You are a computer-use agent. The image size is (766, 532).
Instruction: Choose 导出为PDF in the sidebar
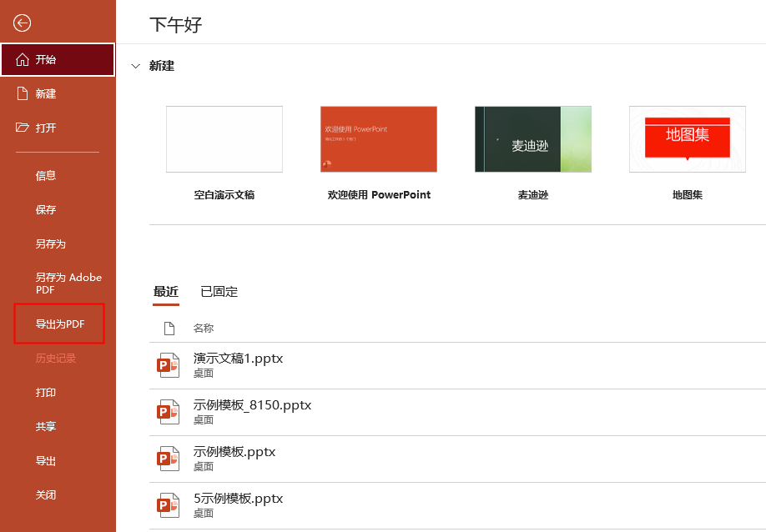pyautogui.click(x=59, y=324)
